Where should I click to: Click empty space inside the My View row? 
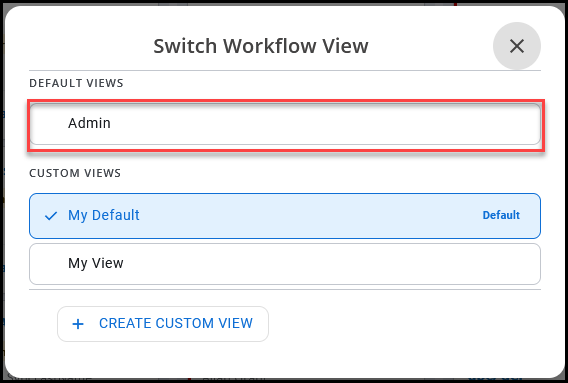coord(326,264)
